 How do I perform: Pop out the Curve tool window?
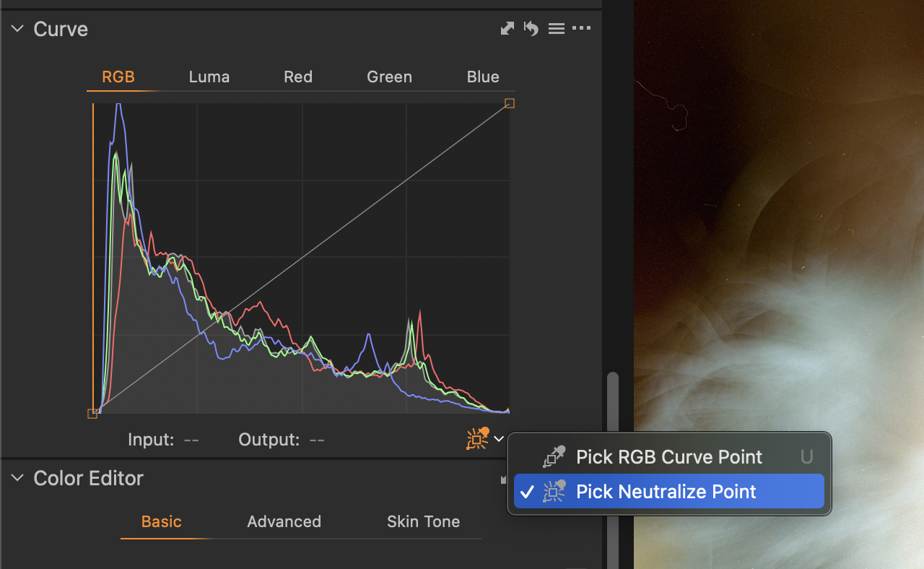507,29
